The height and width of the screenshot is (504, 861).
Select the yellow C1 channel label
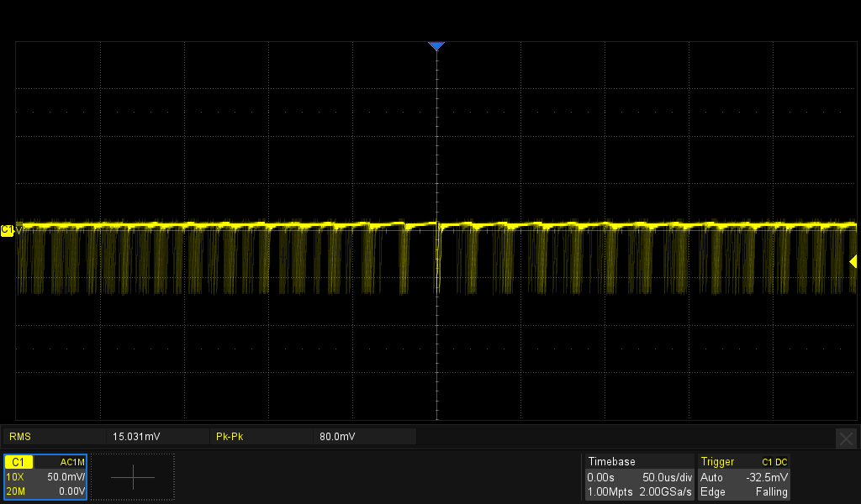pyautogui.click(x=20, y=462)
